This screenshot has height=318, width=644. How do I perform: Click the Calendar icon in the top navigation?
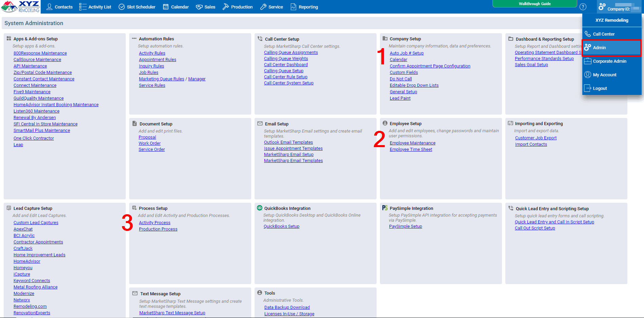tap(166, 7)
